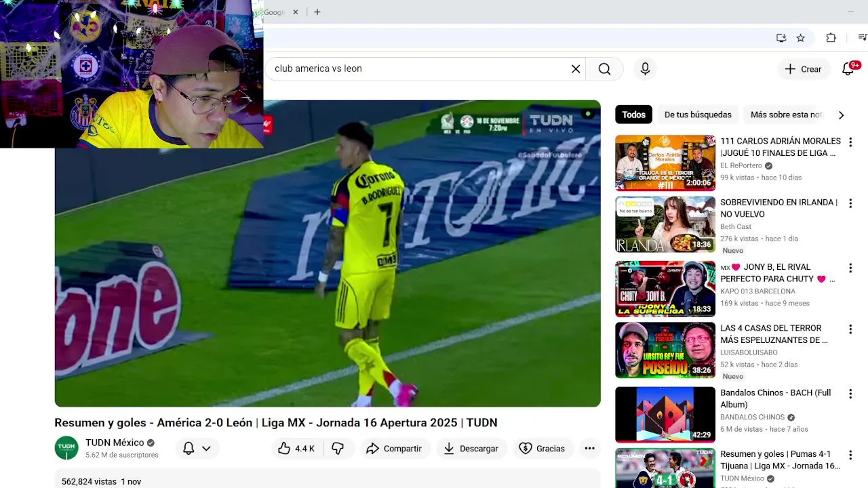Click the Descargar download button

471,449
